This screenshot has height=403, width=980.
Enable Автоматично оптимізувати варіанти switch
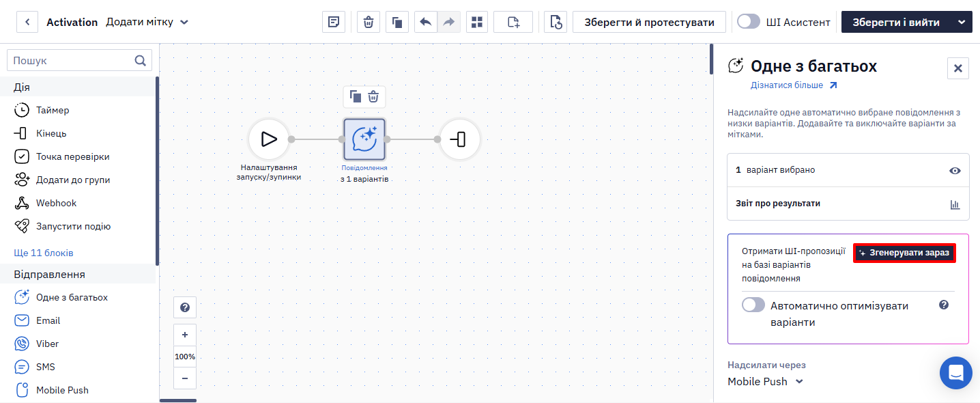point(753,305)
